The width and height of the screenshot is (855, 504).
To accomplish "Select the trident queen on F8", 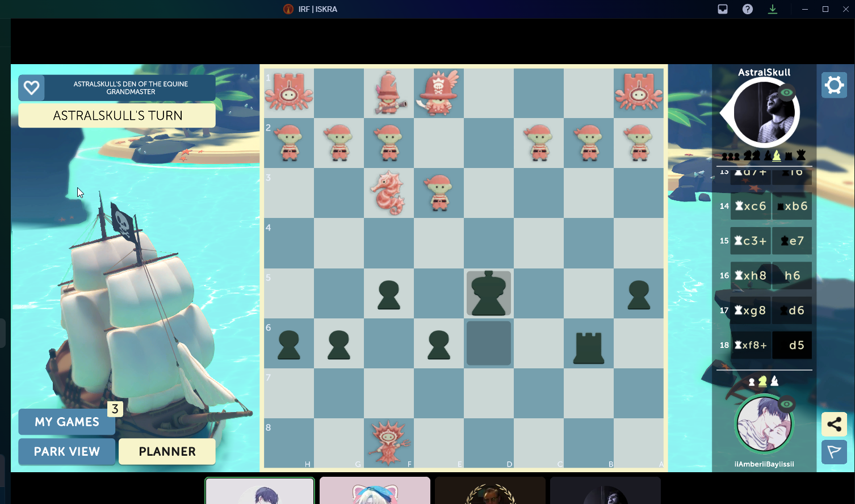I will [x=389, y=443].
